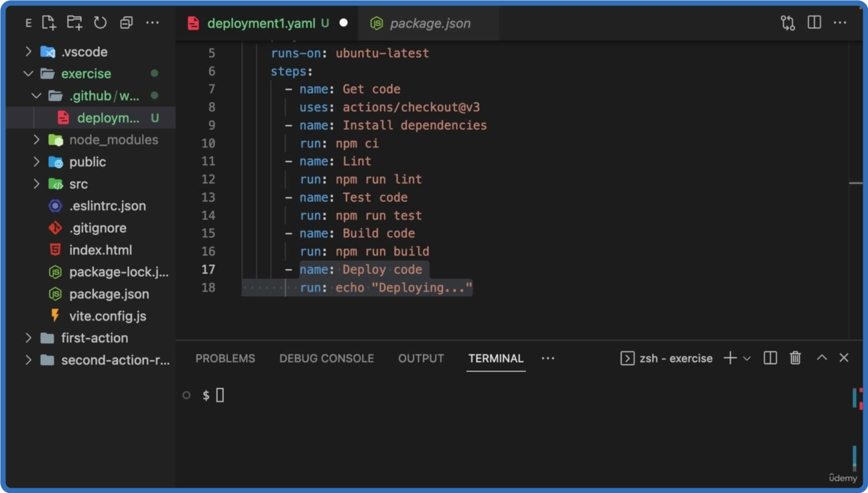Viewport: 868px width, 493px height.
Task: Click the New Folder icon in explorer
Action: 74,23
